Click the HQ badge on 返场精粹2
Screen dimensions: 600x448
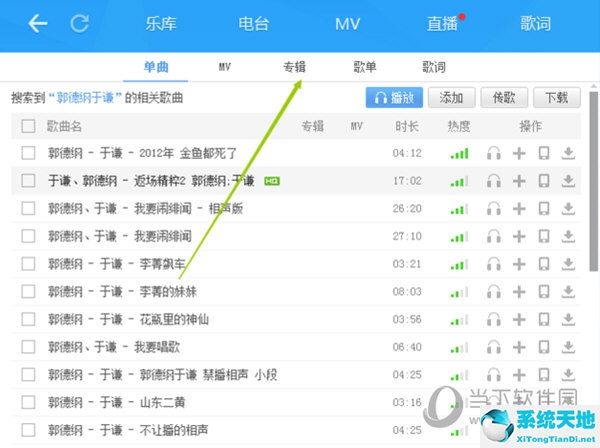tap(272, 181)
